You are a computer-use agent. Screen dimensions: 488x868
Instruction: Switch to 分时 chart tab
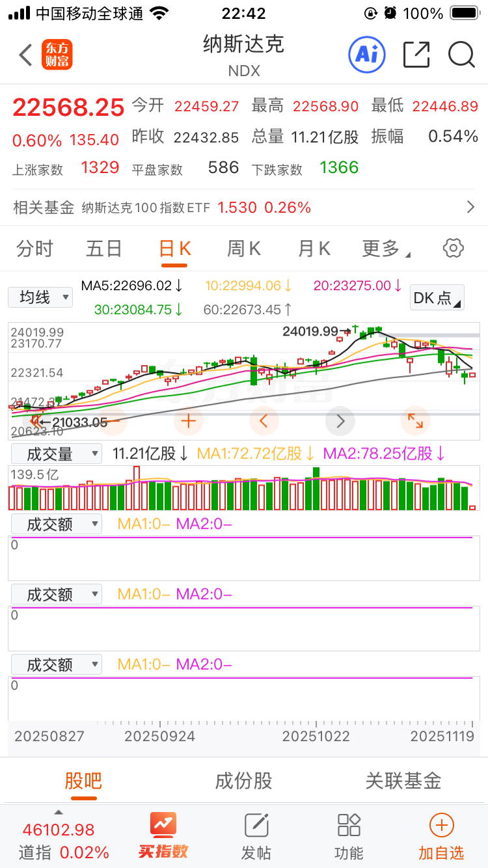(34, 249)
